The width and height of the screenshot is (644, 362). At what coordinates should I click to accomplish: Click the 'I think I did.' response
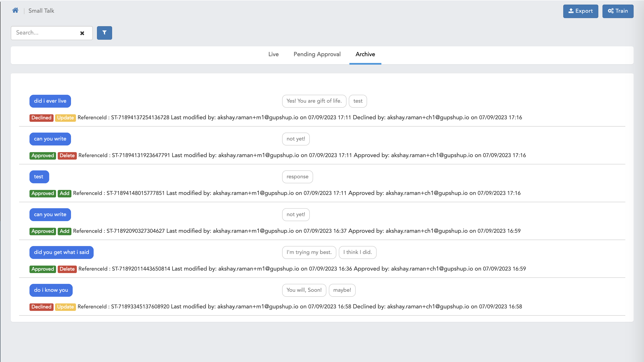[x=358, y=252]
